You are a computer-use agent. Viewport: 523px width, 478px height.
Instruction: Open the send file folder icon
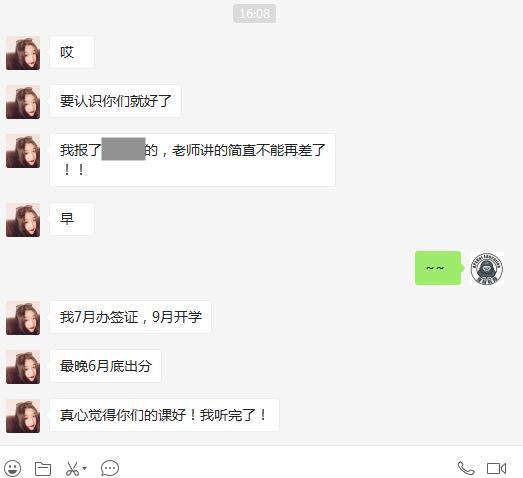click(43, 468)
